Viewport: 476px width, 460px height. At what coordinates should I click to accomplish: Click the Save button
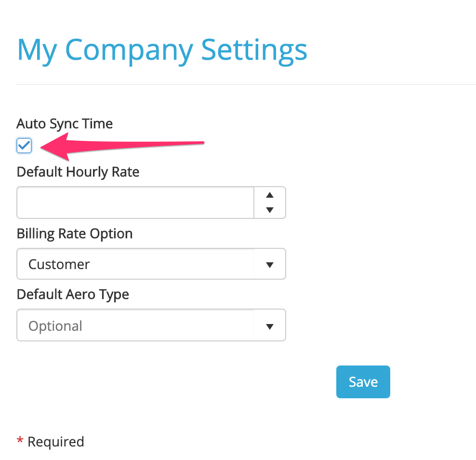click(x=363, y=381)
